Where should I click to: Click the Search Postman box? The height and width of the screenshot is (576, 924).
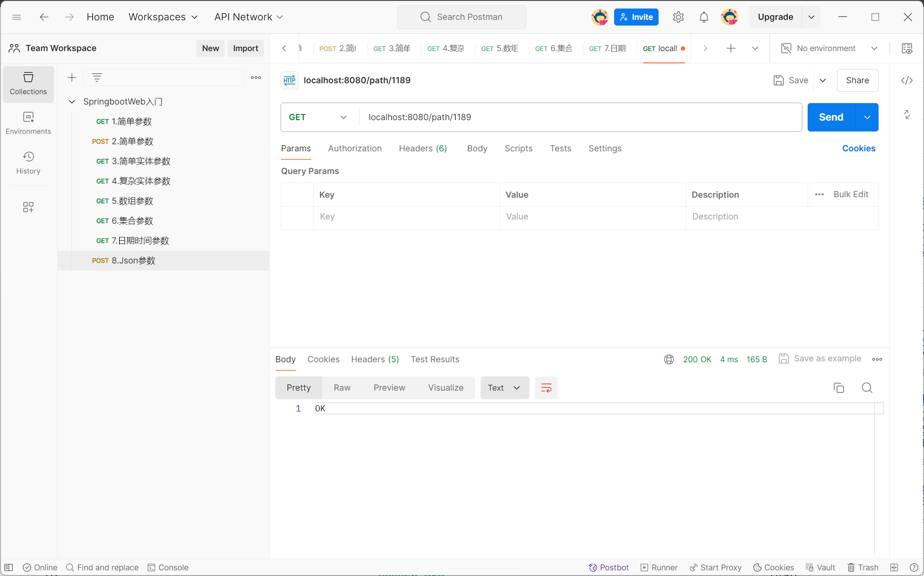point(461,17)
